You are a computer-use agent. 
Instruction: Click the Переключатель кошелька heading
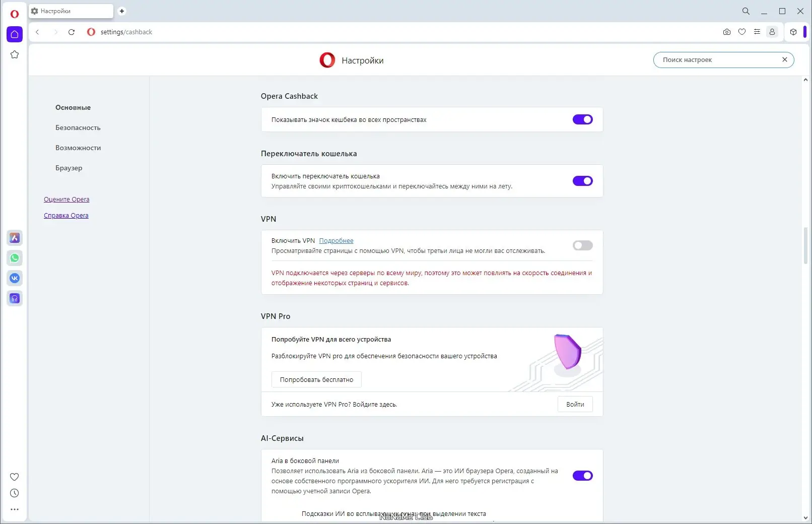pyautogui.click(x=309, y=154)
